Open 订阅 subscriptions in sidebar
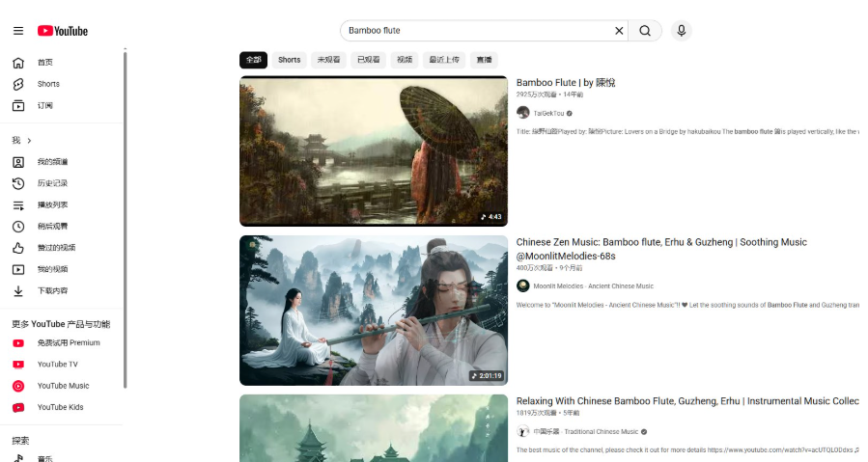This screenshot has height=462, width=868. tap(61, 106)
